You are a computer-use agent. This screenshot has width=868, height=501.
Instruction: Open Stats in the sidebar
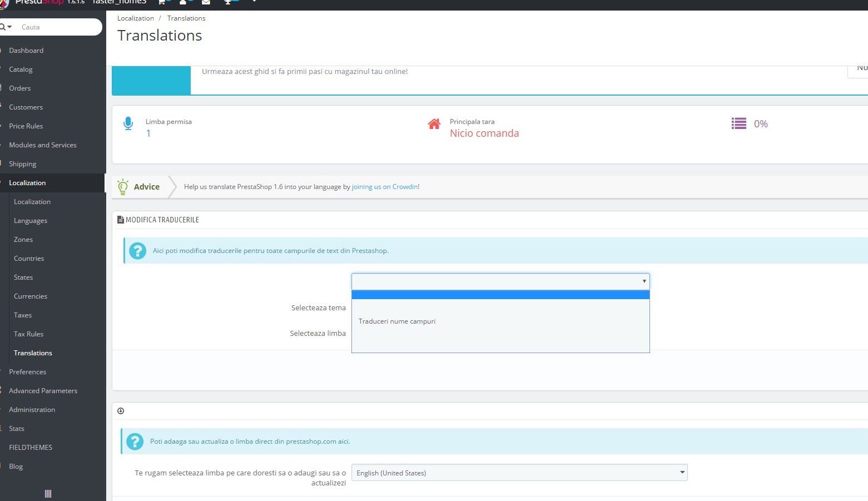tap(17, 429)
